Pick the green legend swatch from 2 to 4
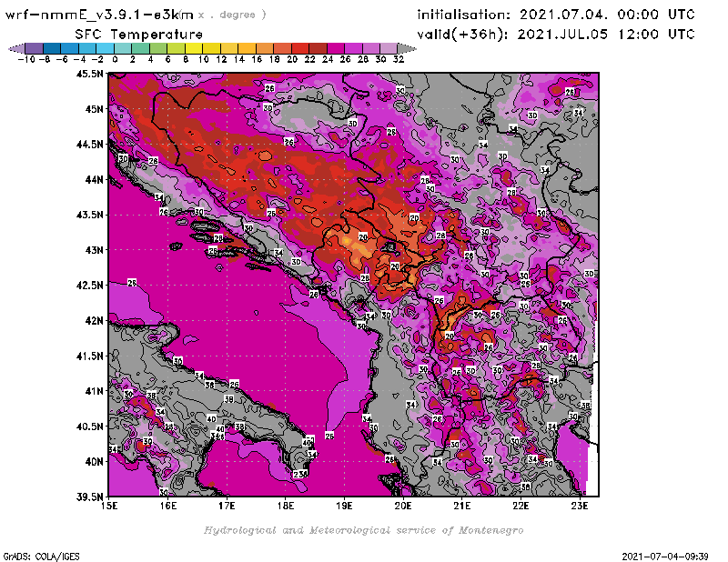This screenshot has height=562, width=728. pos(140,48)
